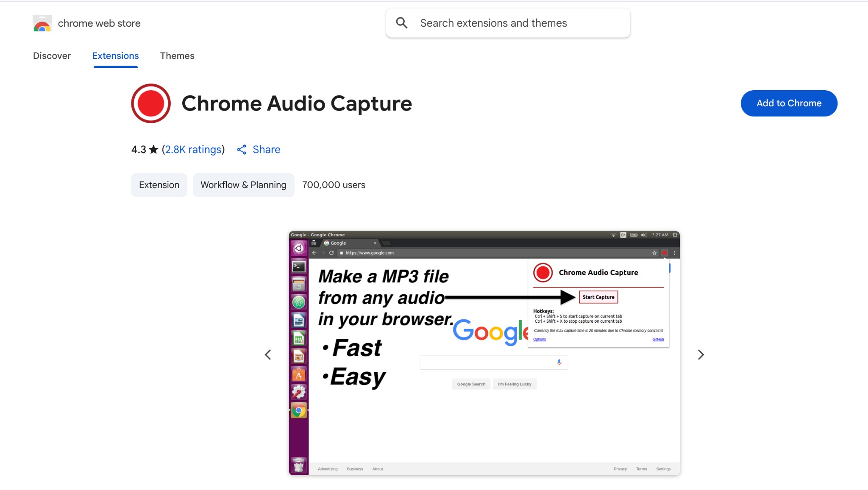
Task: Click the search magnifier icon
Action: pyautogui.click(x=402, y=23)
